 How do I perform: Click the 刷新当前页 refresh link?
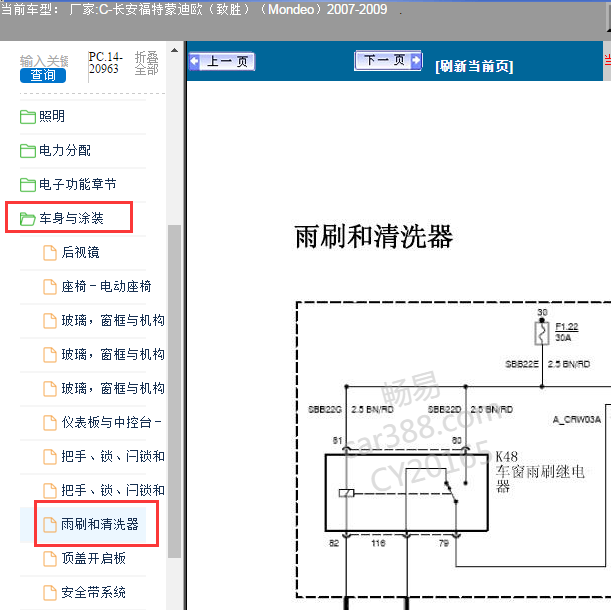pyautogui.click(x=474, y=66)
